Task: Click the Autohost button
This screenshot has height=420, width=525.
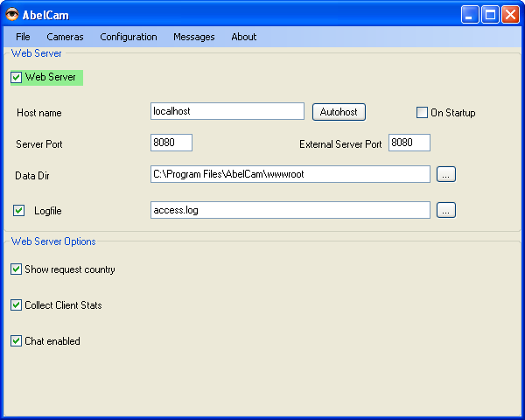Action: 339,112
